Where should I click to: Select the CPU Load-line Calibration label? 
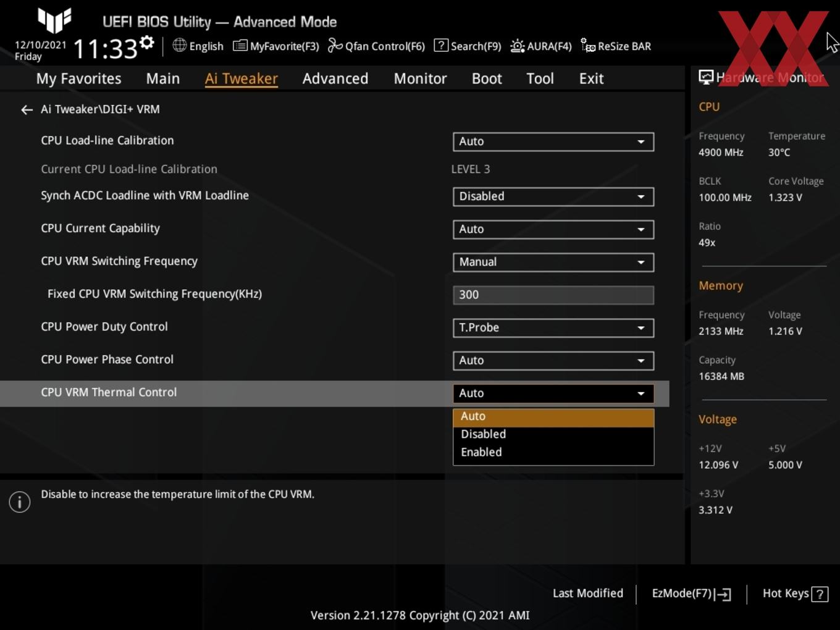(x=107, y=141)
